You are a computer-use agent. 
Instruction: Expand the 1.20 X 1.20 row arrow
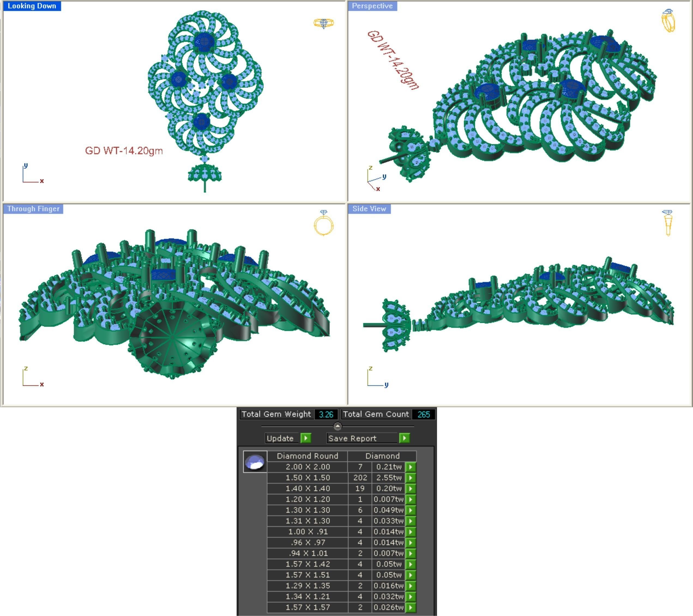pos(410,499)
